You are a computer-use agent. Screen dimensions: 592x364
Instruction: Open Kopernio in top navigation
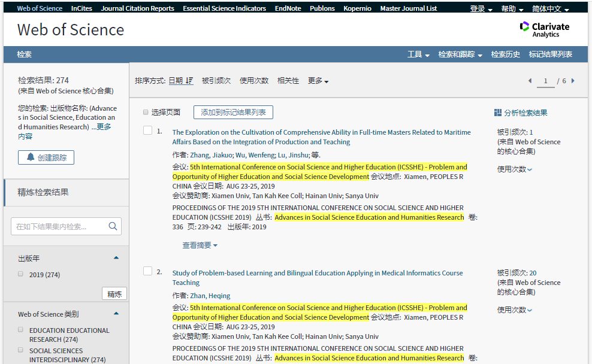click(x=357, y=8)
